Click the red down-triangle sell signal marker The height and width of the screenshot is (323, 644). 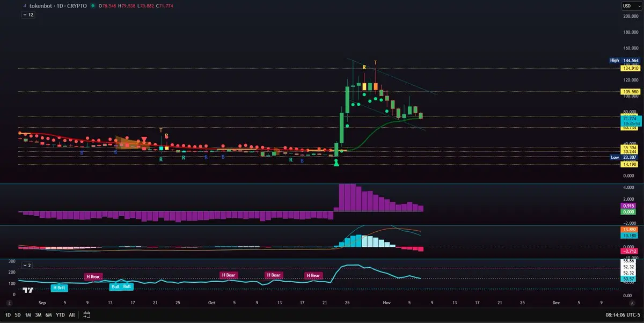144,140
